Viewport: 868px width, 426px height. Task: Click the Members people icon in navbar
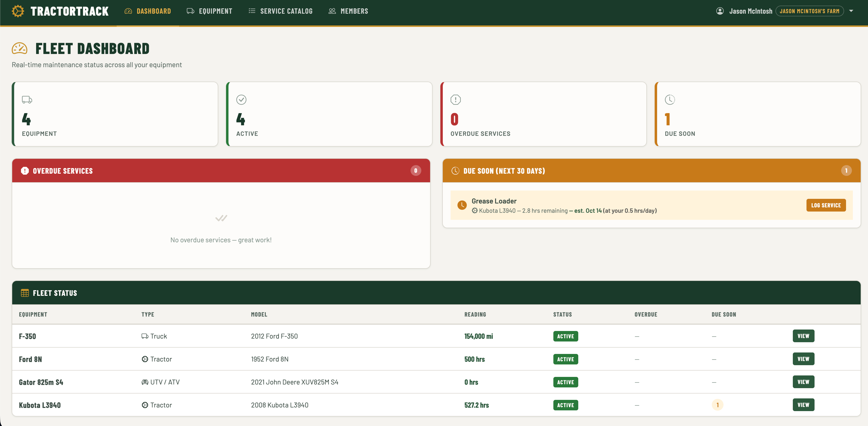point(332,11)
